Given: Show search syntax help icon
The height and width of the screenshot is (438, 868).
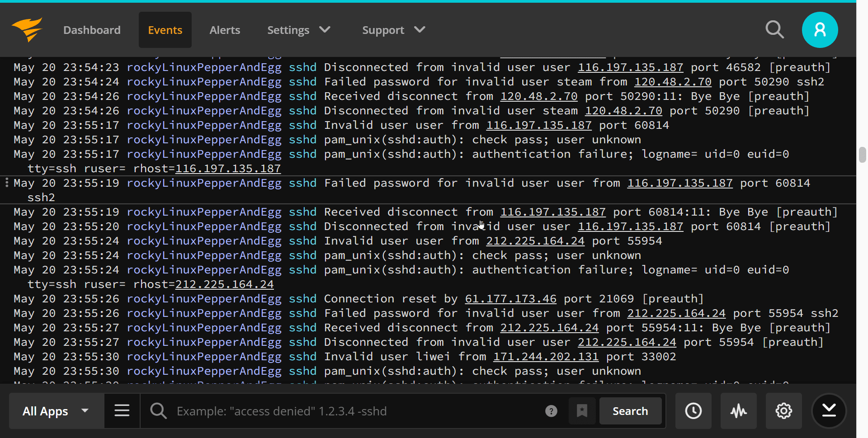Looking at the screenshot, I should pyautogui.click(x=551, y=411).
